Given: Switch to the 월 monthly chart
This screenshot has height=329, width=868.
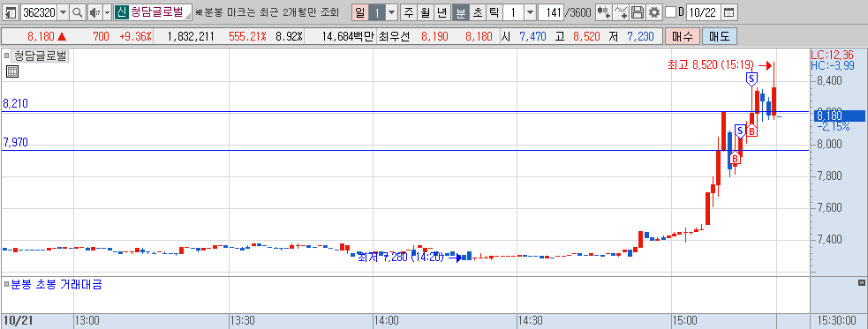Looking at the screenshot, I should (x=425, y=12).
